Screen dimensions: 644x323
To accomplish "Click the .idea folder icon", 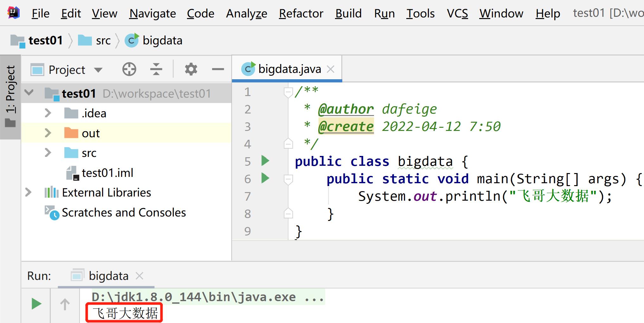I will click(x=71, y=113).
